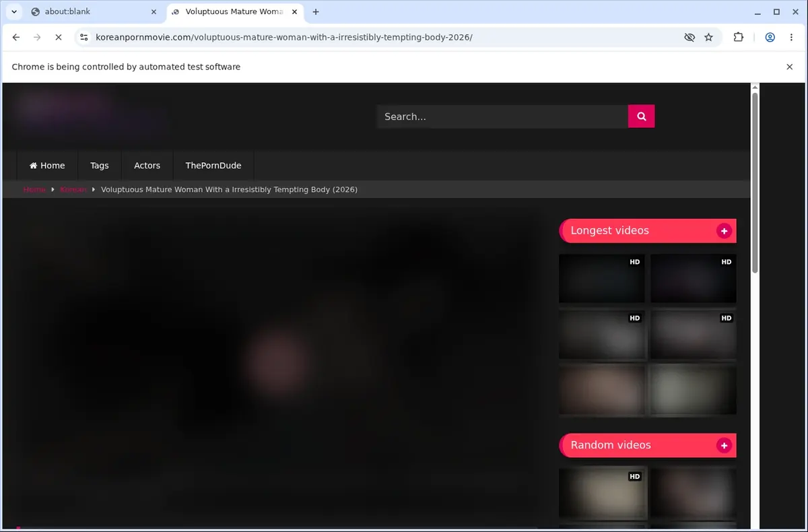
Task: Follow the Korean breadcrumb link
Action: tap(73, 189)
